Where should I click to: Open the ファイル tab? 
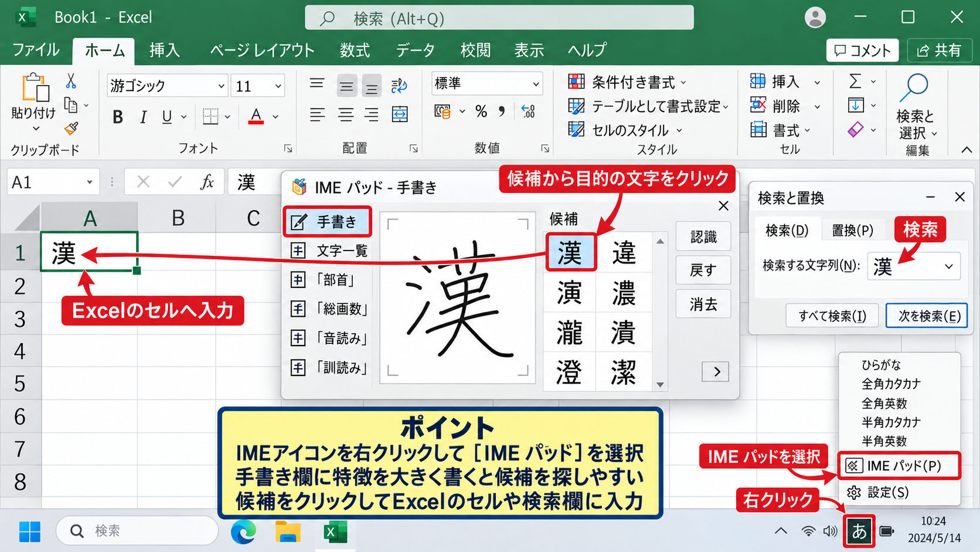pos(36,50)
